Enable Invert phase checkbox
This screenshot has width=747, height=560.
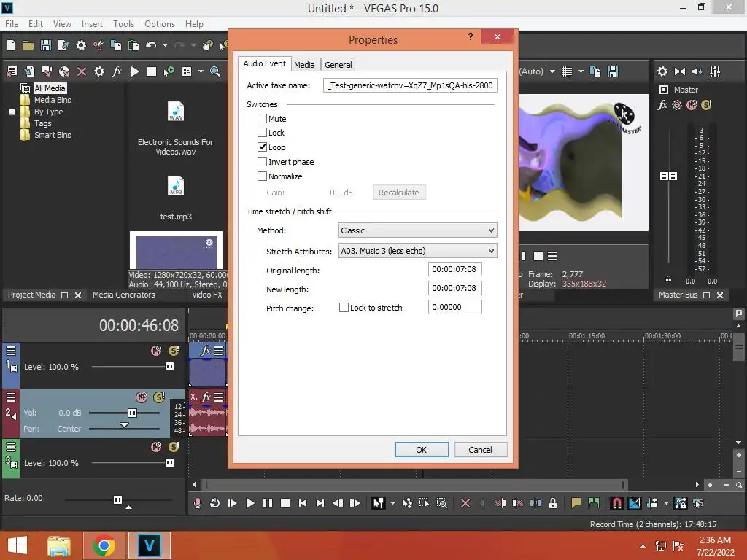coord(262,162)
